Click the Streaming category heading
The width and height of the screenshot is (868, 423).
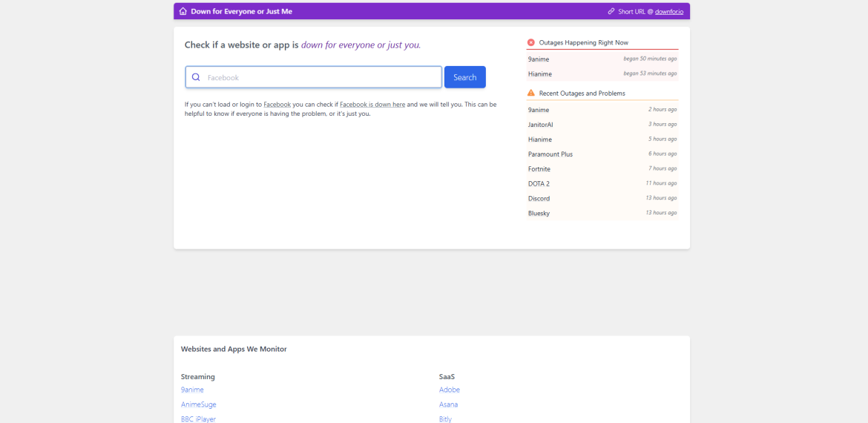[197, 377]
